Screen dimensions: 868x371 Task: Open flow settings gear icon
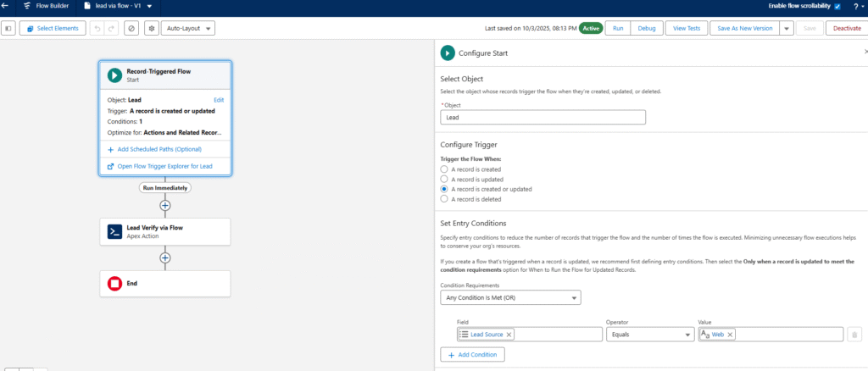pos(151,28)
